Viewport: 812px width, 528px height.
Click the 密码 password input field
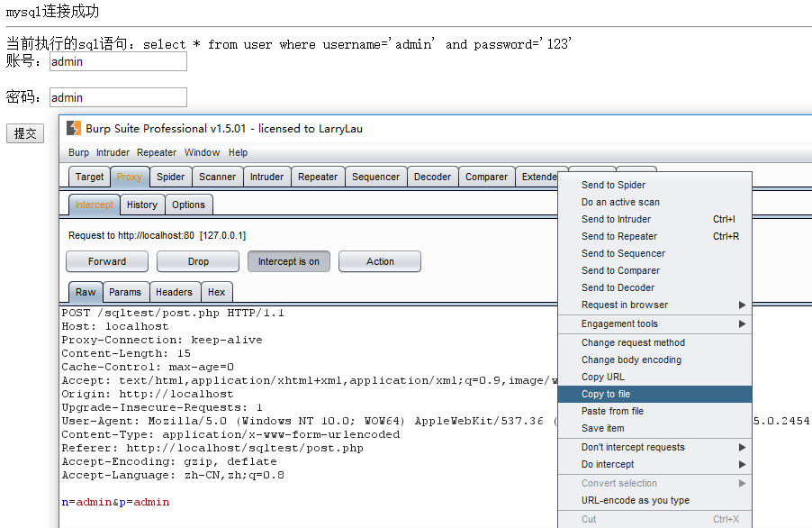click(x=118, y=97)
